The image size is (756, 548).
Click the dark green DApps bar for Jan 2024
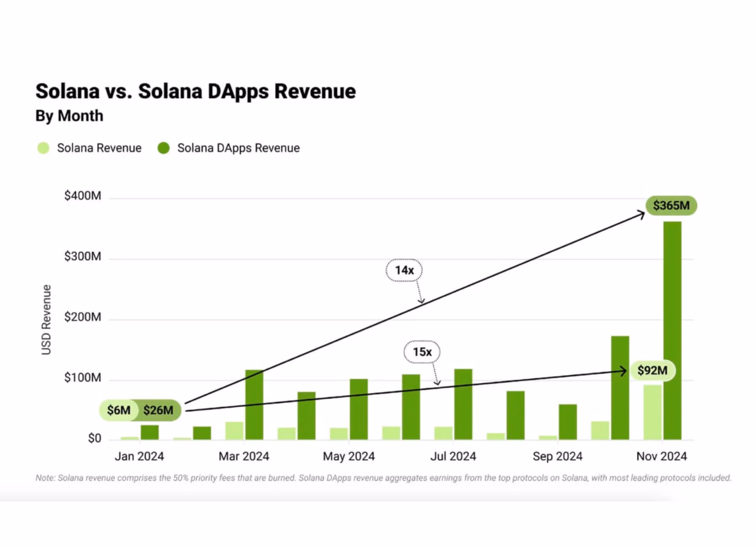(150, 433)
